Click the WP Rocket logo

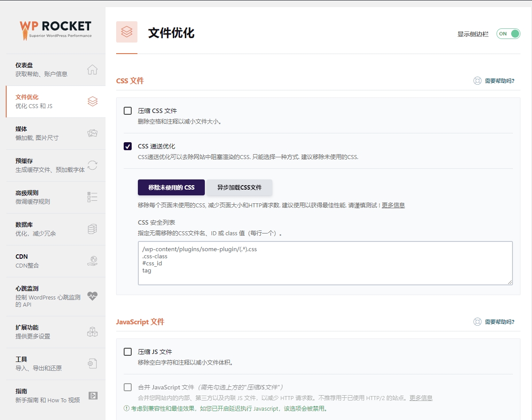point(56,30)
